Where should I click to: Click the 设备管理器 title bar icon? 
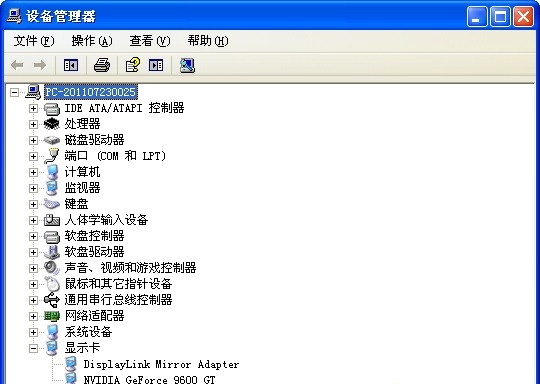(14, 16)
